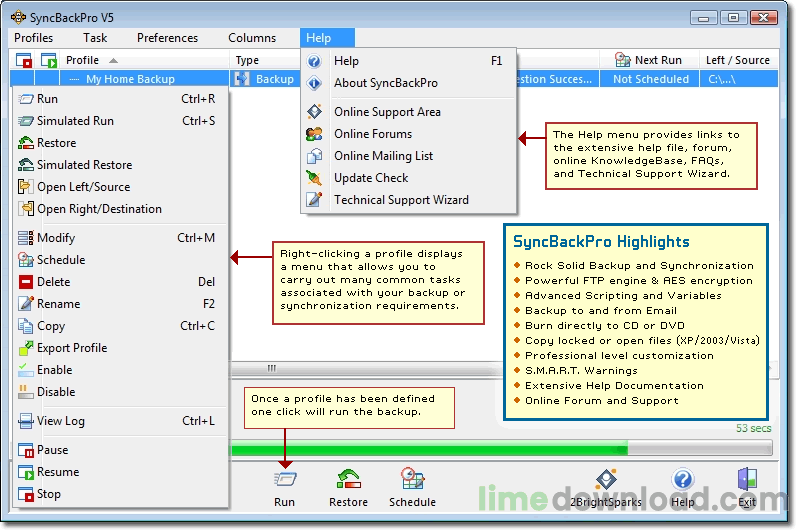Click the Left / Source column header
796x530 pixels.
pyautogui.click(x=738, y=60)
